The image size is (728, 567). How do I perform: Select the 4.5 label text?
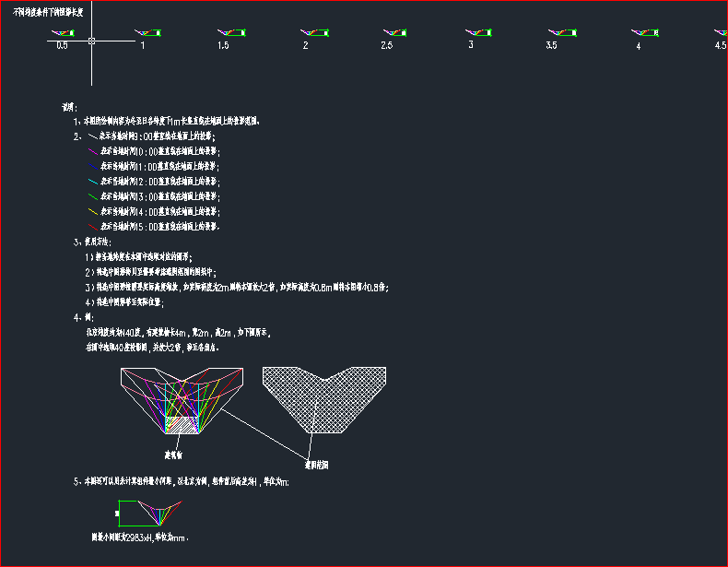(721, 45)
